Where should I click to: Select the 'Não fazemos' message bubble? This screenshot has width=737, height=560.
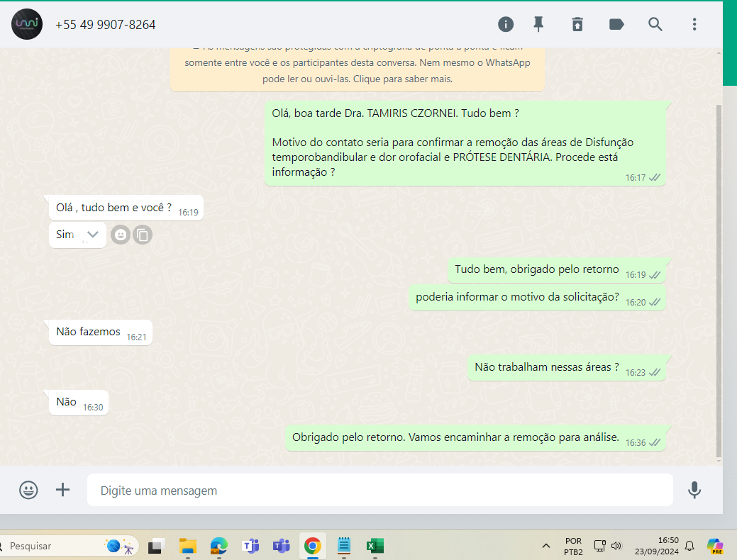click(x=101, y=332)
